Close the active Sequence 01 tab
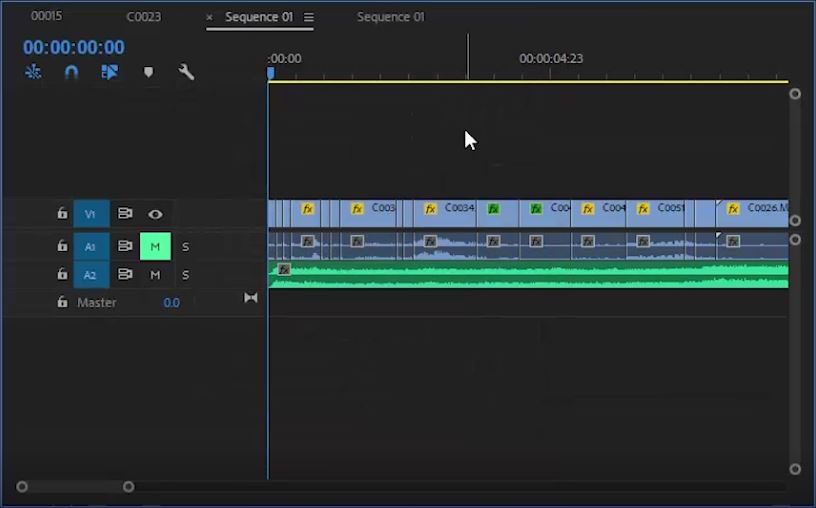This screenshot has height=508, width=816. click(209, 17)
